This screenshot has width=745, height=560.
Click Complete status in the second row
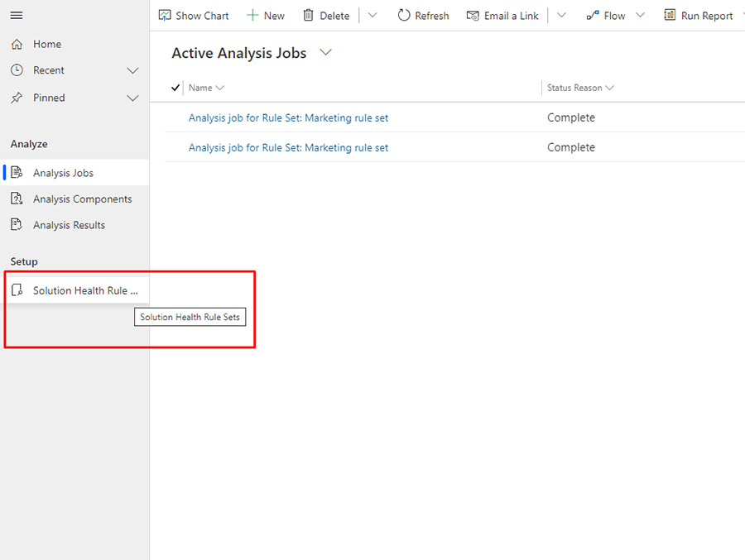570,147
